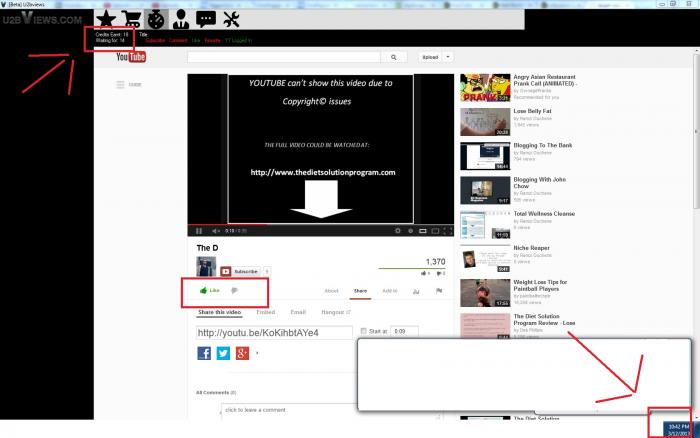The width and height of the screenshot is (700, 438).
Task: Click the YouTube logo
Action: (131, 57)
